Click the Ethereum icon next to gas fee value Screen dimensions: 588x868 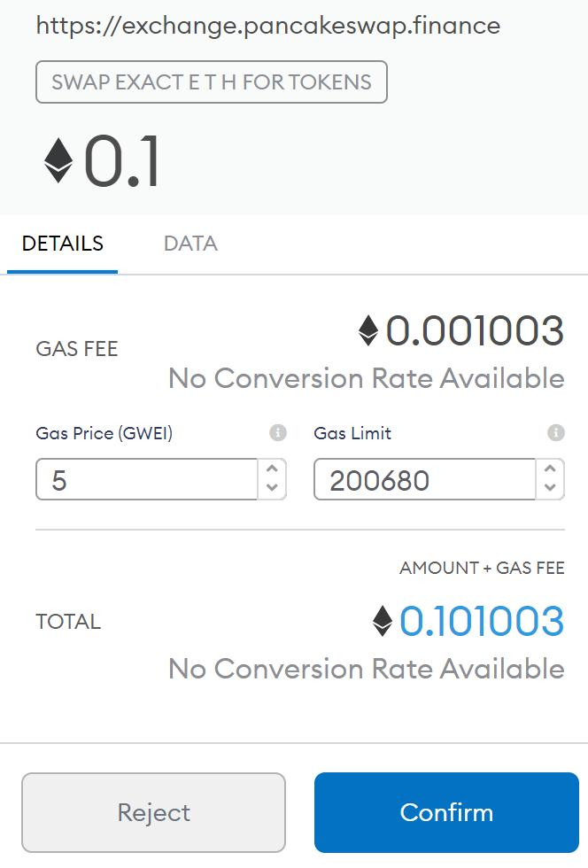pyautogui.click(x=368, y=331)
